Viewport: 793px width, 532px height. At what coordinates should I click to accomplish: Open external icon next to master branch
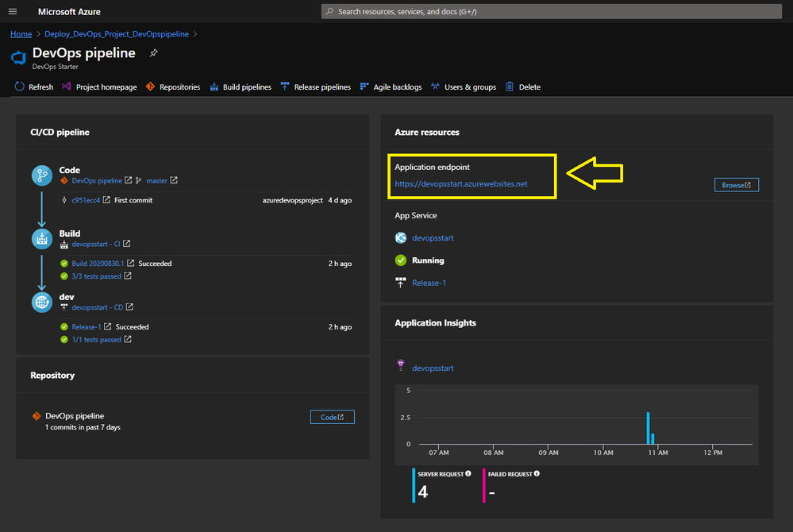(x=174, y=180)
